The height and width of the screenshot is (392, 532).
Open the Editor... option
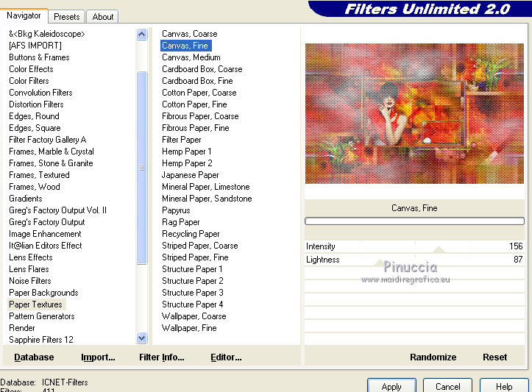point(226,357)
